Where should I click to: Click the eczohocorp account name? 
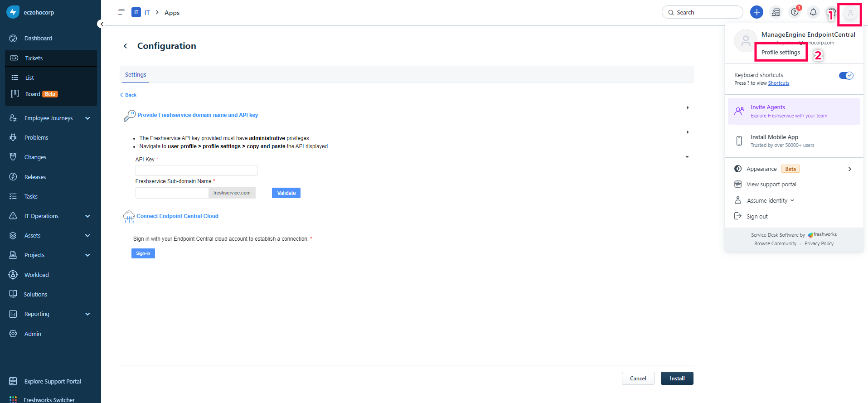click(x=39, y=12)
